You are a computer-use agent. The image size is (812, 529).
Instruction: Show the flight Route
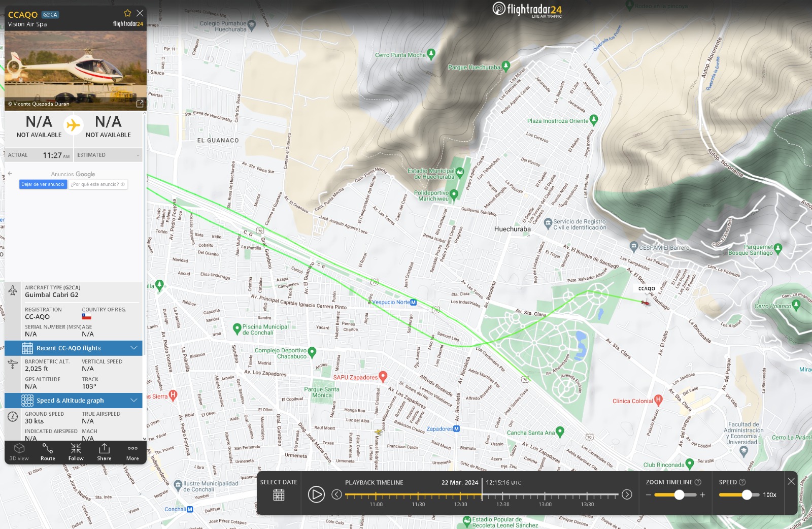[x=48, y=452]
